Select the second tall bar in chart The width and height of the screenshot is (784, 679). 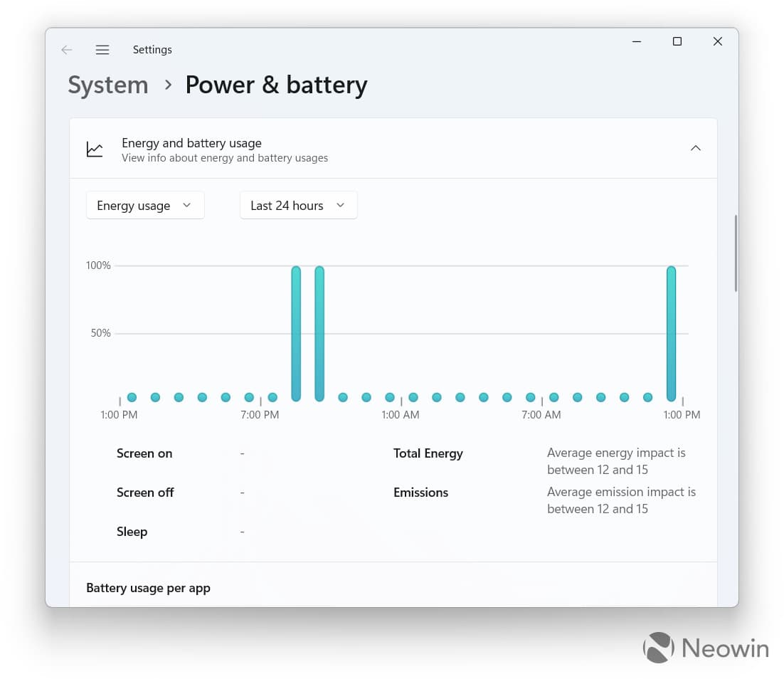click(319, 333)
